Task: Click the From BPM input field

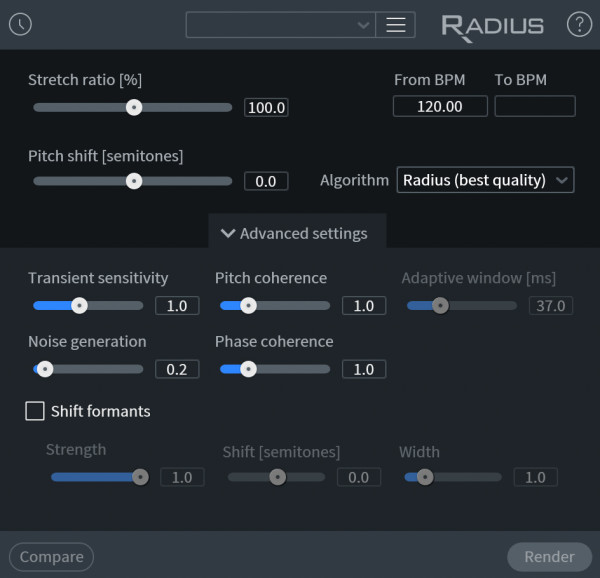Action: 440,106
